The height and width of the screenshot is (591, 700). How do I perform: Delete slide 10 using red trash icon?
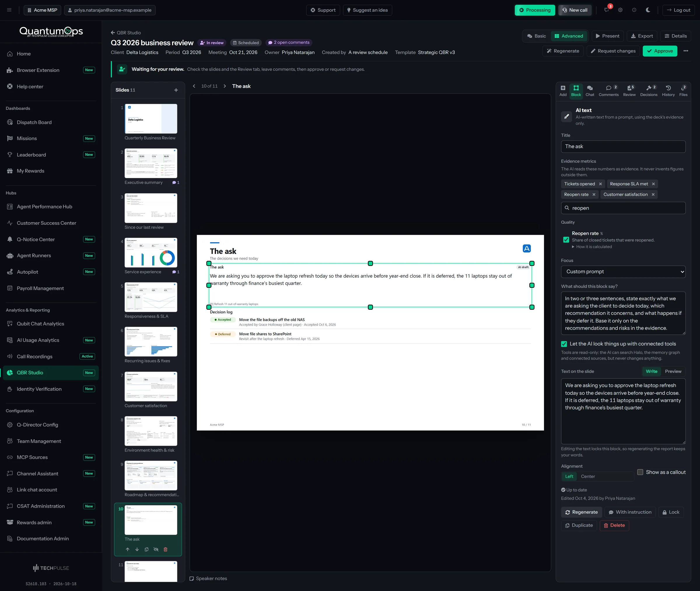point(165,550)
